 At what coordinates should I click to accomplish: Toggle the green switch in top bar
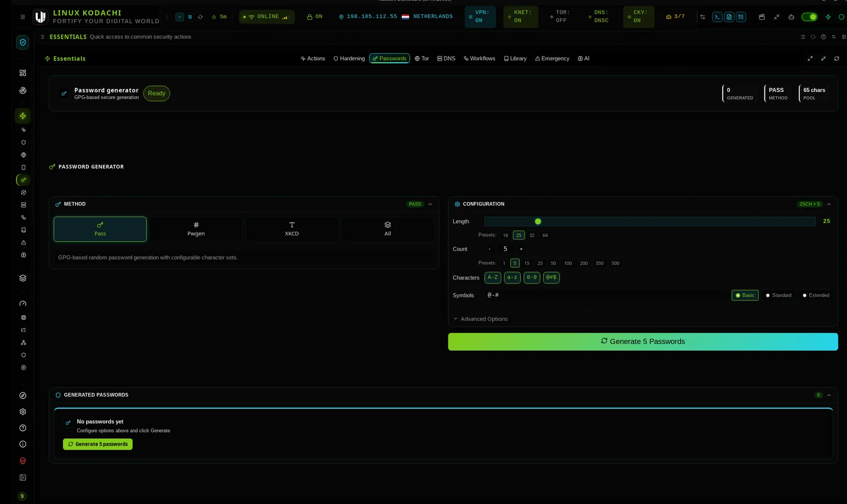809,17
